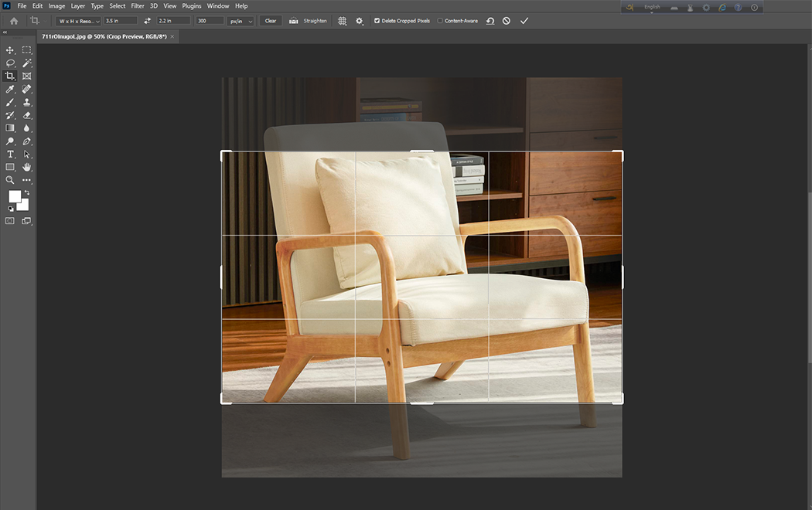
Task: Open the Filter menu
Action: 138,5
